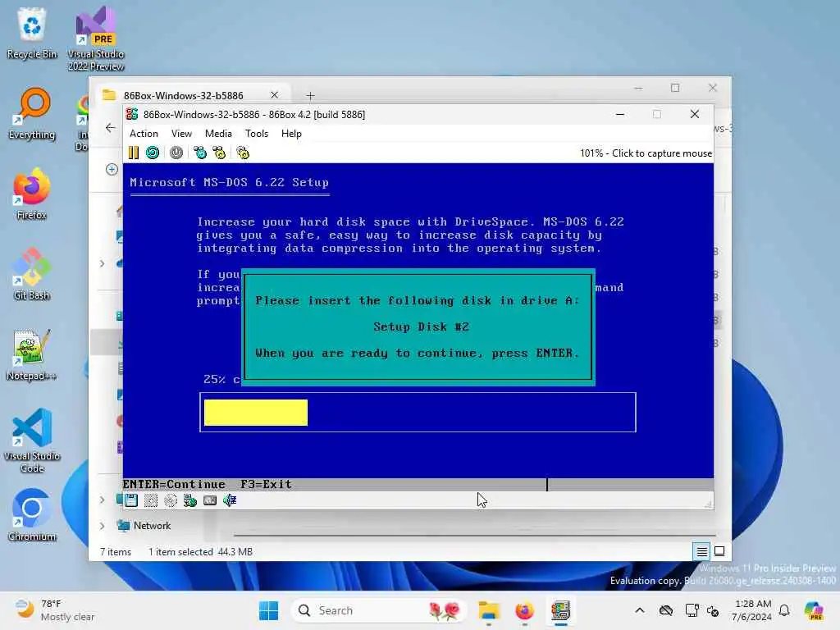This screenshot has width=840, height=630.
Task: Switch Explorer to details view
Action: coord(702,551)
